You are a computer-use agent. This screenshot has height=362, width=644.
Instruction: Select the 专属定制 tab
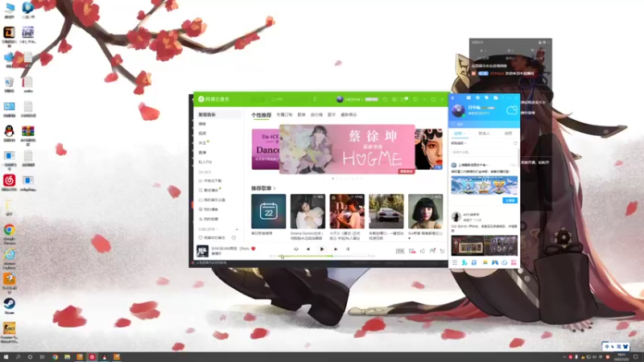284,115
